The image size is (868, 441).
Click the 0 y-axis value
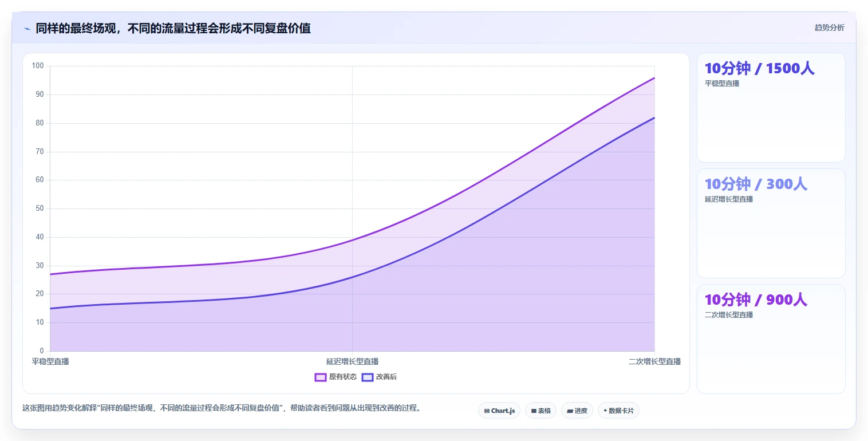(x=42, y=351)
